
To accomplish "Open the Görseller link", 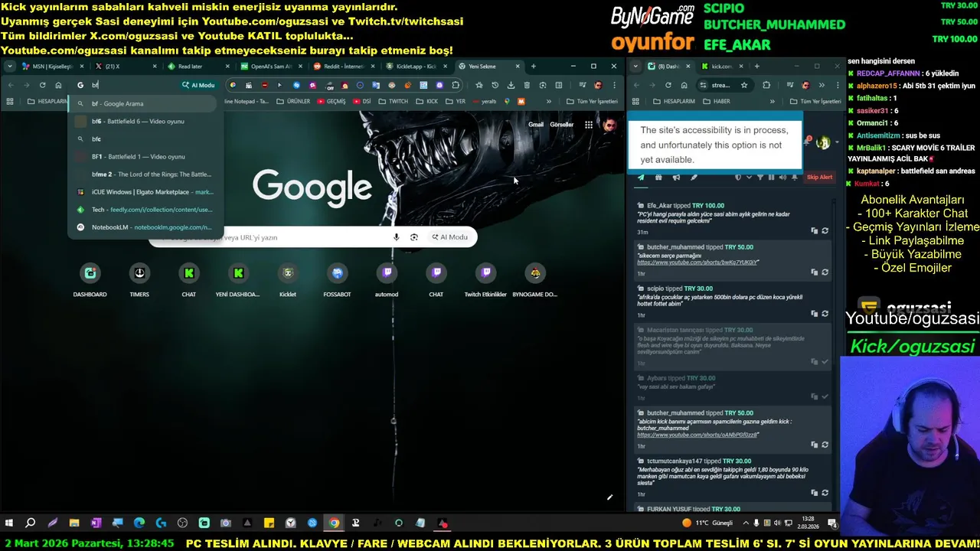I will 561,125.
